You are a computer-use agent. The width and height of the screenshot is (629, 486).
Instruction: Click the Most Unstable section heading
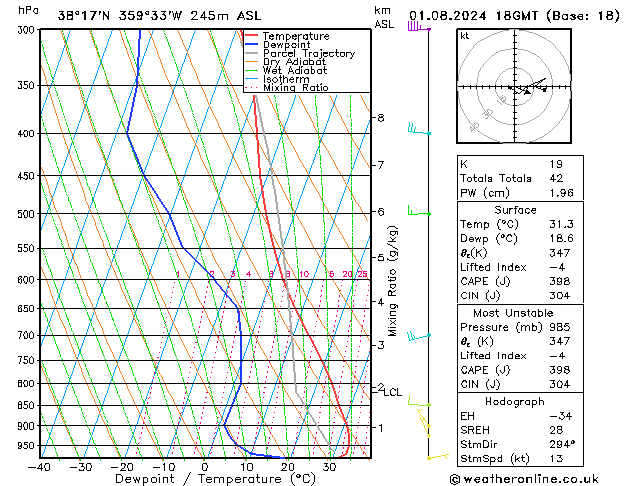coord(513,313)
